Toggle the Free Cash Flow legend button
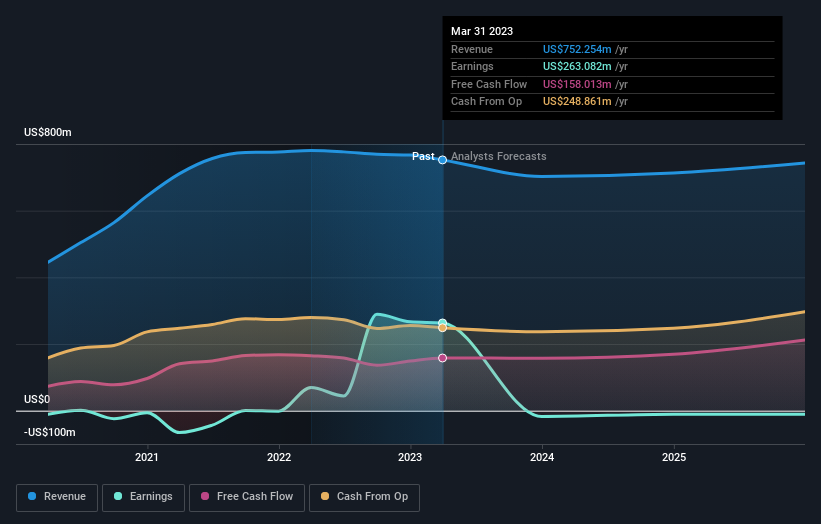The image size is (821, 524). [x=247, y=497]
